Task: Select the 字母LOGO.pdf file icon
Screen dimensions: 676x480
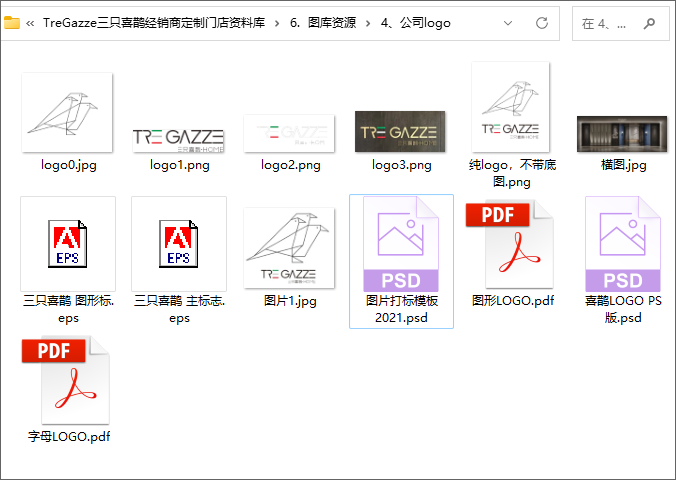Action: [66, 380]
